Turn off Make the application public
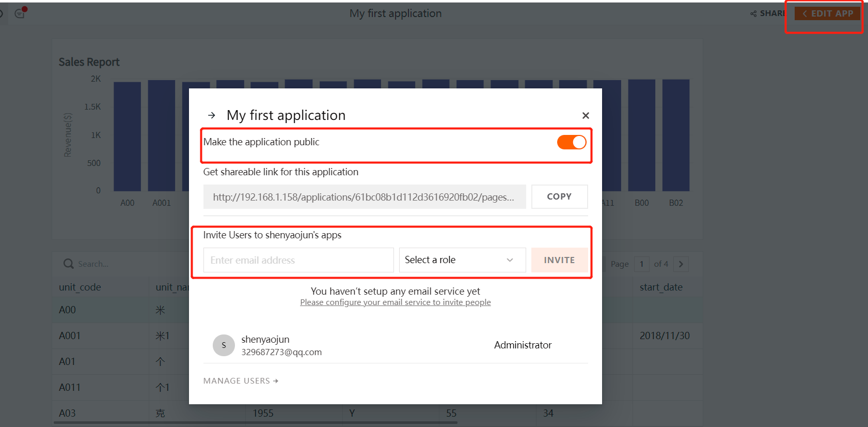This screenshot has height=427, width=868. click(x=571, y=142)
